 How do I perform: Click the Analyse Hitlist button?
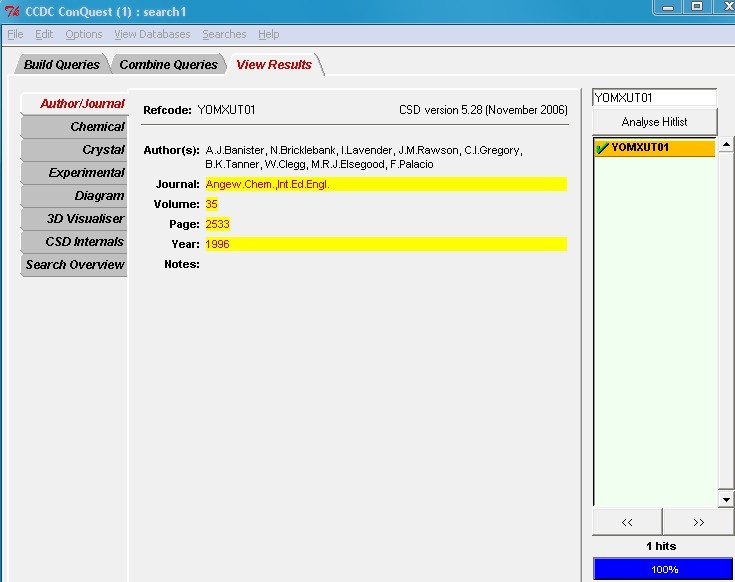(x=654, y=122)
